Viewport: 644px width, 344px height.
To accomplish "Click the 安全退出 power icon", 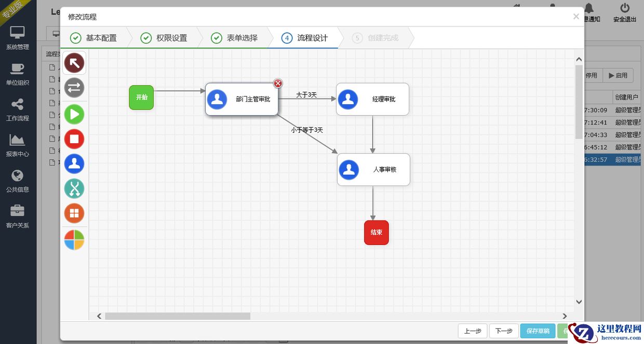I will point(625,8).
